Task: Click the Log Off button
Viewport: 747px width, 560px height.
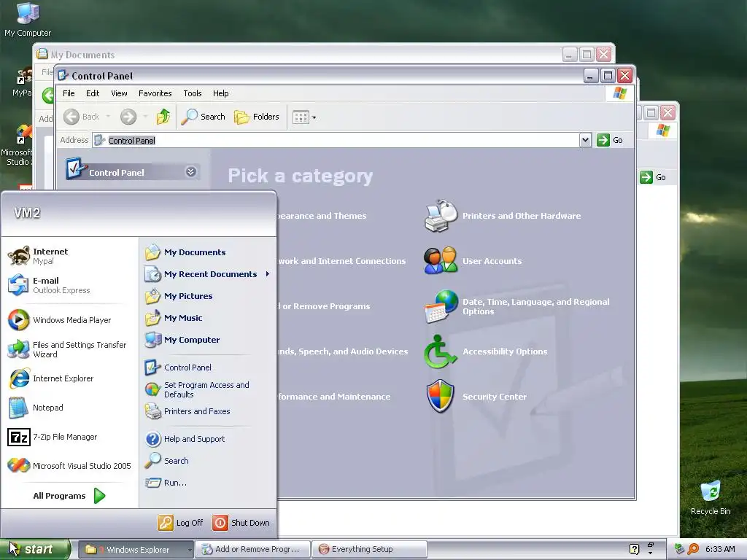Action: pos(181,523)
